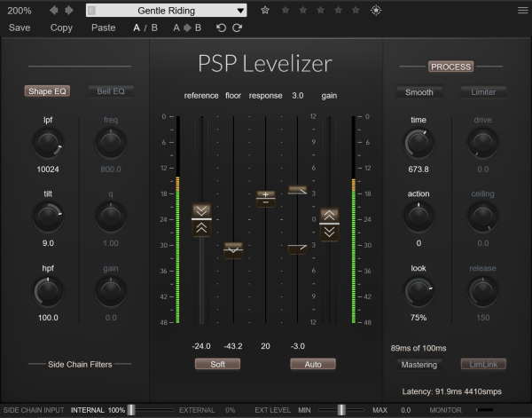Copy settings A to B
The image size is (532, 418).
click(x=187, y=28)
